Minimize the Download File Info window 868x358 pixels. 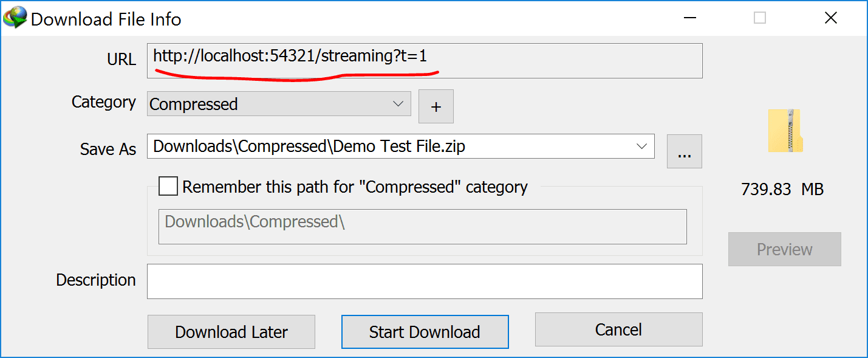pos(690,18)
